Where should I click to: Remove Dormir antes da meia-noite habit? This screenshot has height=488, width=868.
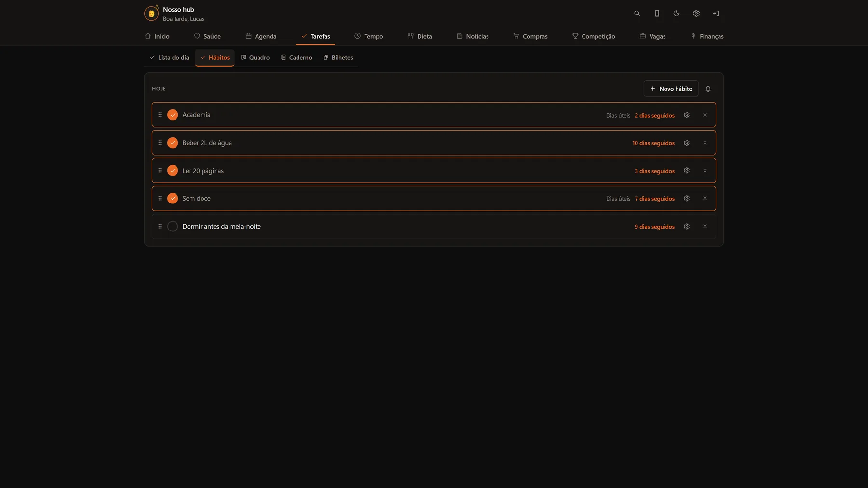(x=705, y=226)
